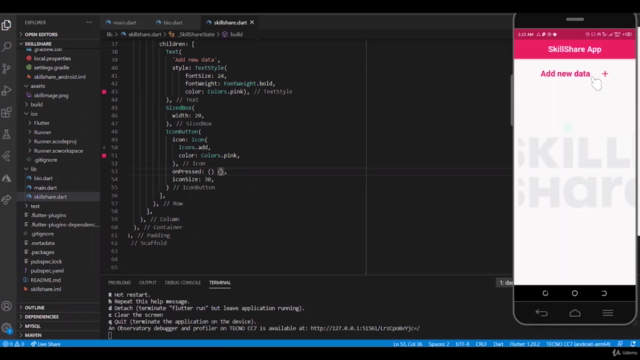Click pink color swatch on line 51
The image size is (640, 360).
104,156
